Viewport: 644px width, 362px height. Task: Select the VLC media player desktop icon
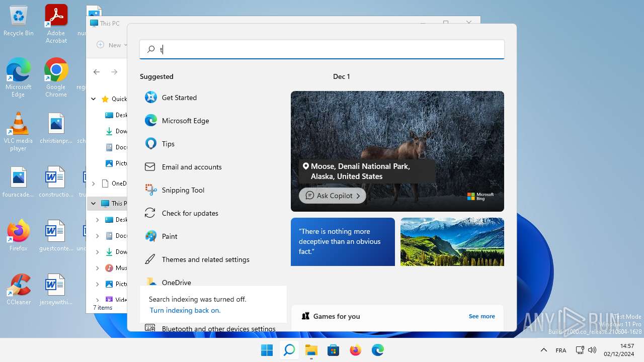click(x=19, y=132)
